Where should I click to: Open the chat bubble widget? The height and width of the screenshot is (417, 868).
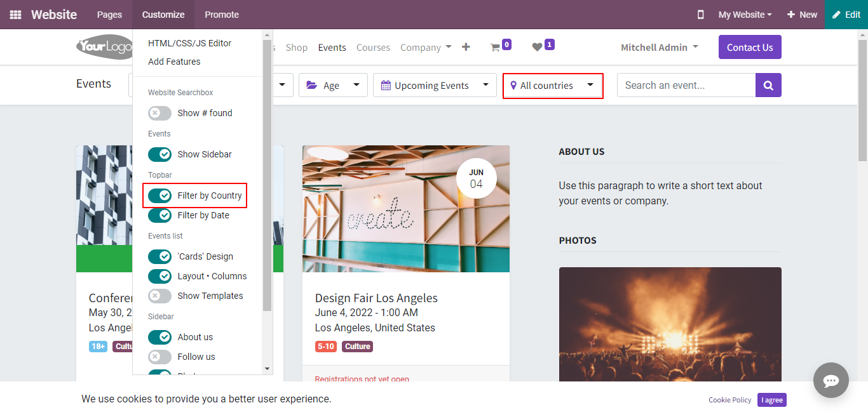point(831,380)
